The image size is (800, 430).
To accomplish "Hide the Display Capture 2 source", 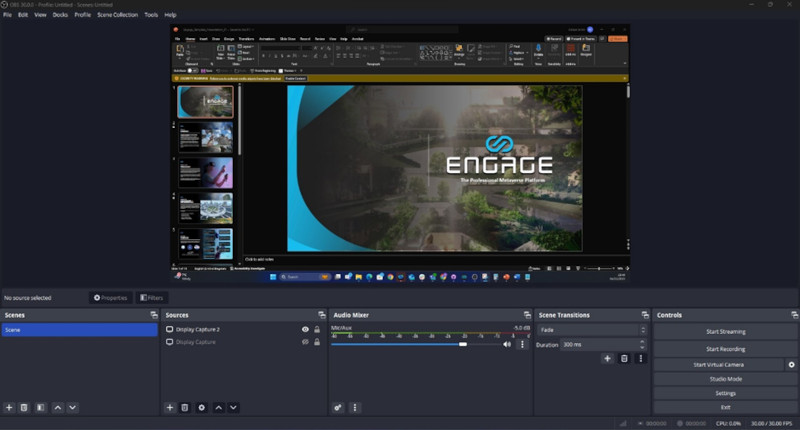I will [x=305, y=329].
